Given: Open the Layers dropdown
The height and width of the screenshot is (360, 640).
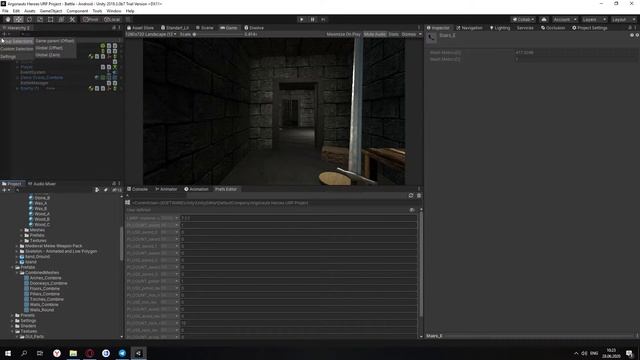Looking at the screenshot, I should tap(593, 20).
